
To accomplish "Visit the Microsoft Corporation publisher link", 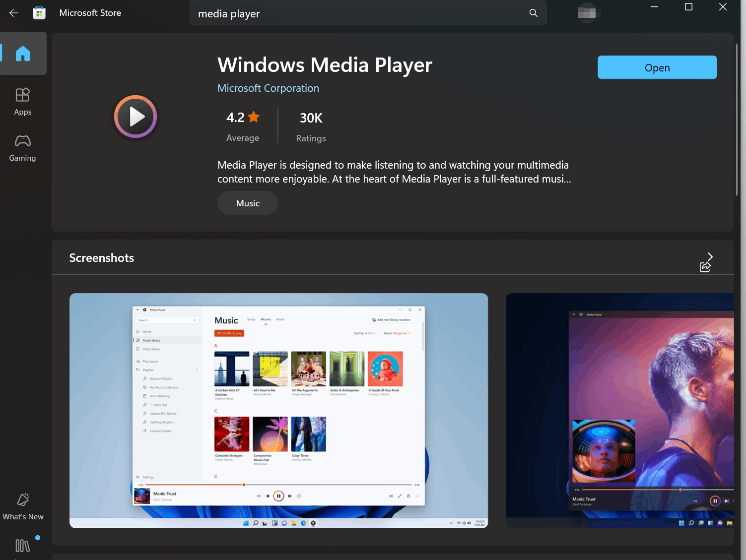I will [x=268, y=88].
